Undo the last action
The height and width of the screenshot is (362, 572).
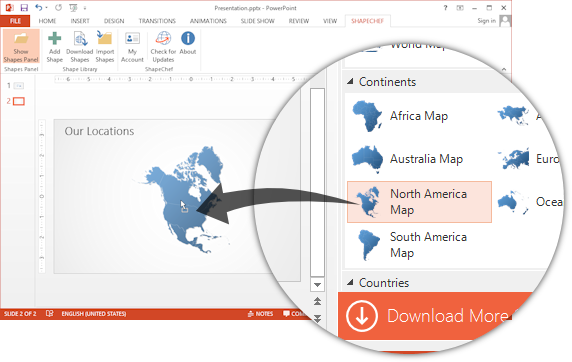[x=38, y=7]
